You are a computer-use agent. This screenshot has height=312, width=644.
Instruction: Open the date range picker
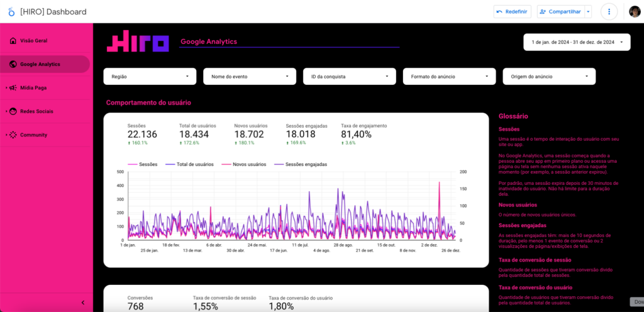point(576,42)
